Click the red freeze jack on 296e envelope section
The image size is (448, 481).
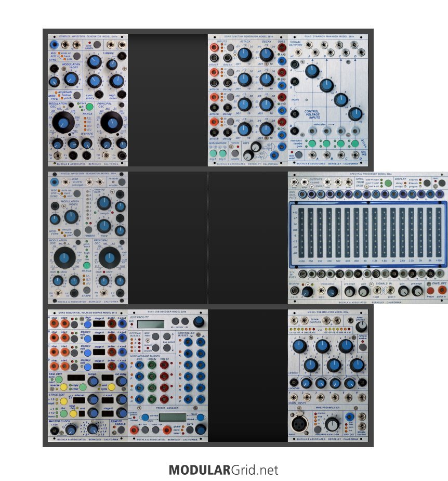430,290
